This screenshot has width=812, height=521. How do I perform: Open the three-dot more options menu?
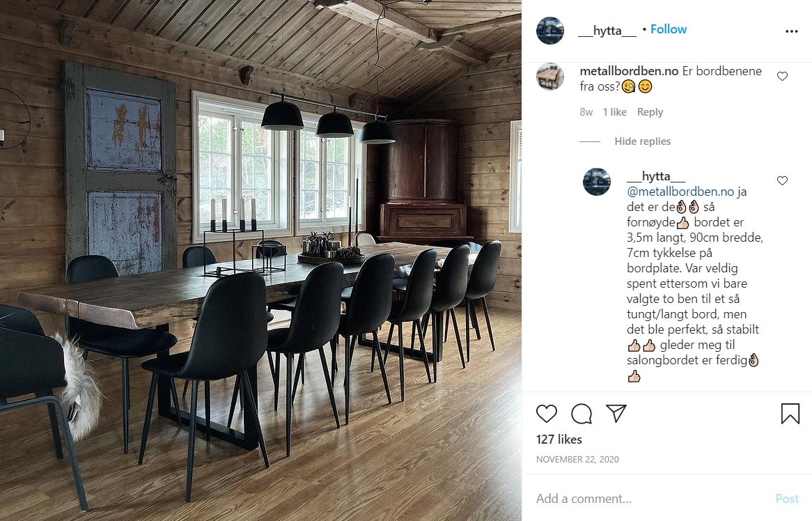coord(791,31)
